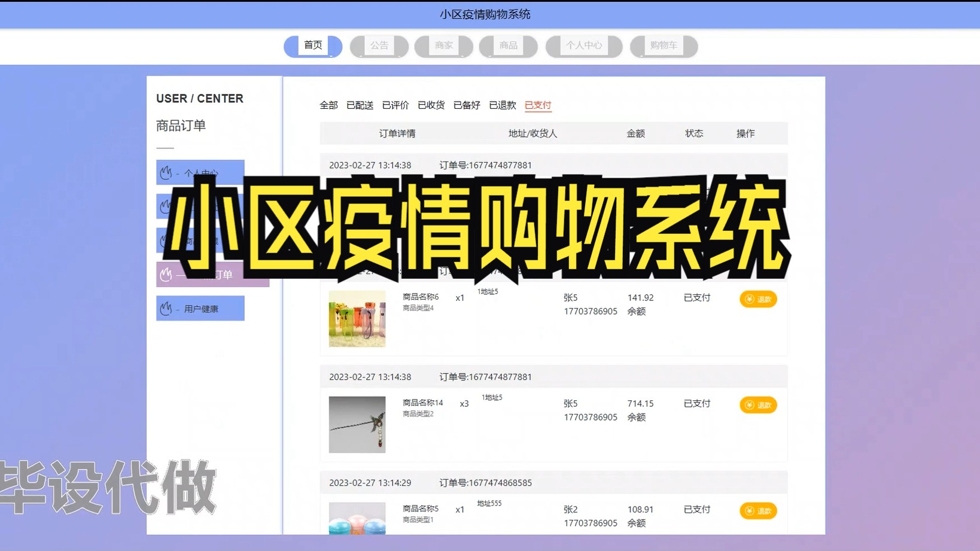The image size is (980, 551).
Task: Click 退款 button for 商品名称6 order
Action: coord(758,299)
